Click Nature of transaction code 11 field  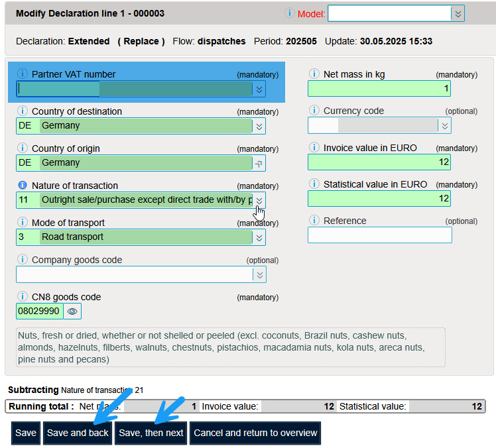tap(135, 200)
